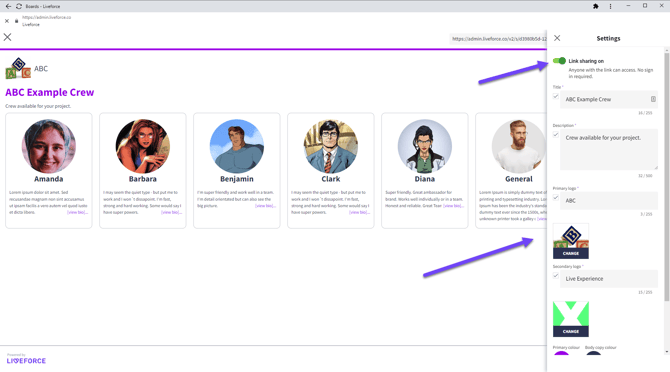Pick the Primary colour swatch
Image resolution: width=670 pixels, height=372 pixels.
coord(561,354)
